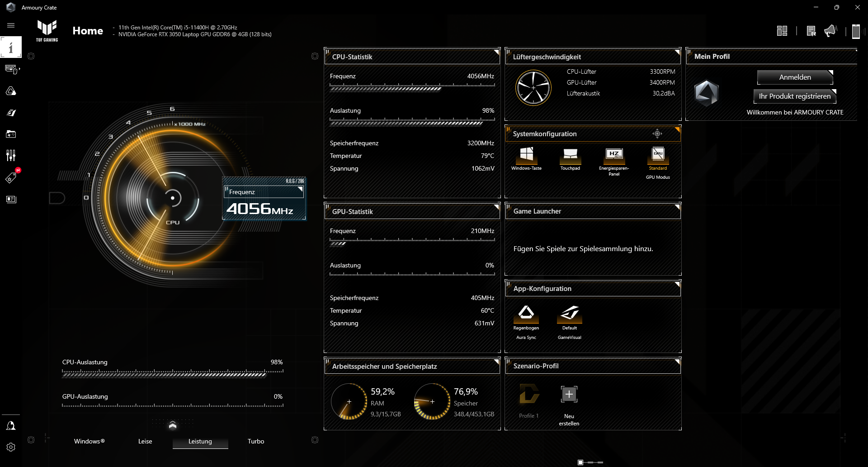Click the '30,2dBA' Lüfterakustik value
The width and height of the screenshot is (868, 467).
[664, 93]
